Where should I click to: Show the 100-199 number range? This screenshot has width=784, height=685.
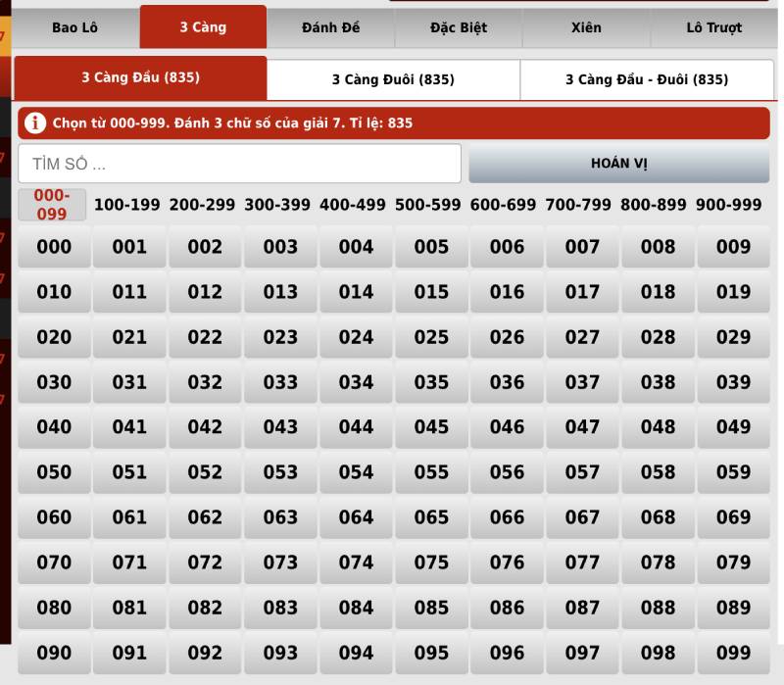point(129,205)
